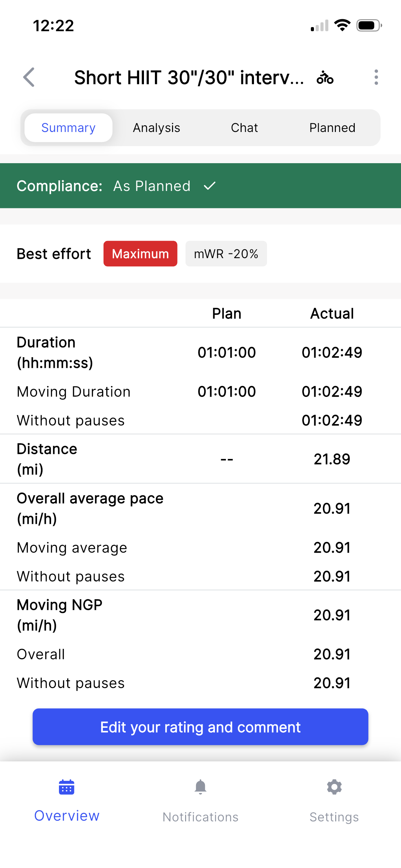Tap the red Maximum effort badge
The height and width of the screenshot is (868, 401).
[140, 254]
